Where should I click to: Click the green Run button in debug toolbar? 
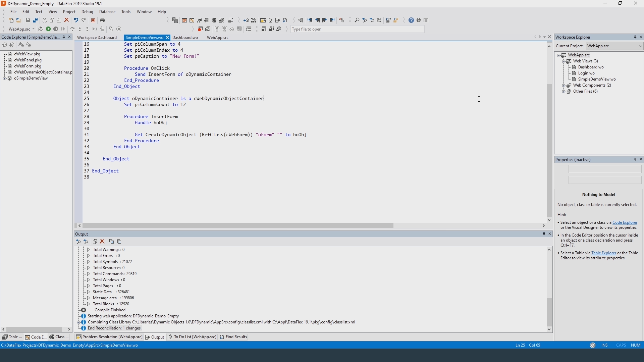coord(48,29)
